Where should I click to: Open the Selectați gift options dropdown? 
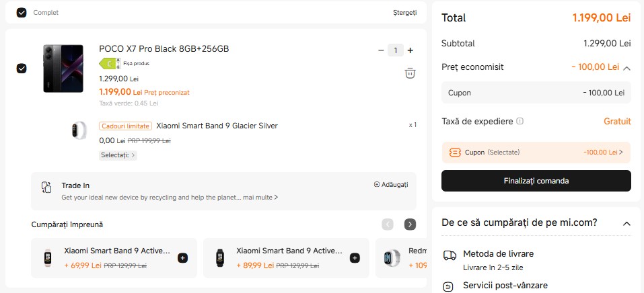[118, 155]
